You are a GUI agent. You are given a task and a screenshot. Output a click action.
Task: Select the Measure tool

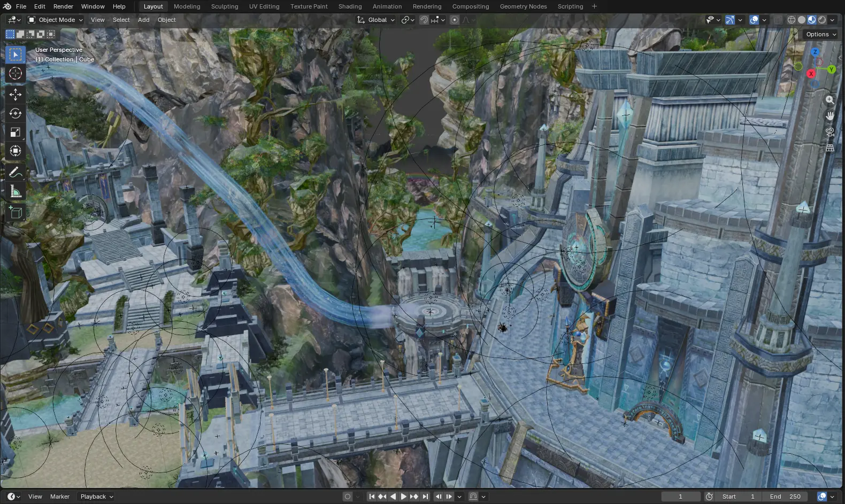click(16, 191)
